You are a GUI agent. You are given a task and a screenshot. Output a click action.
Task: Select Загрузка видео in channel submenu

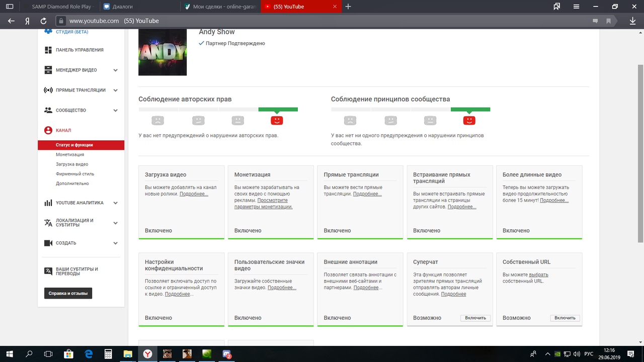pos(72,164)
